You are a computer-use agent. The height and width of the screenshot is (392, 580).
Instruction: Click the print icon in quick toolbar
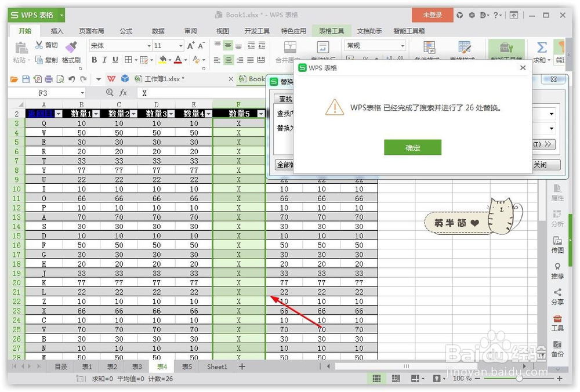click(49, 79)
